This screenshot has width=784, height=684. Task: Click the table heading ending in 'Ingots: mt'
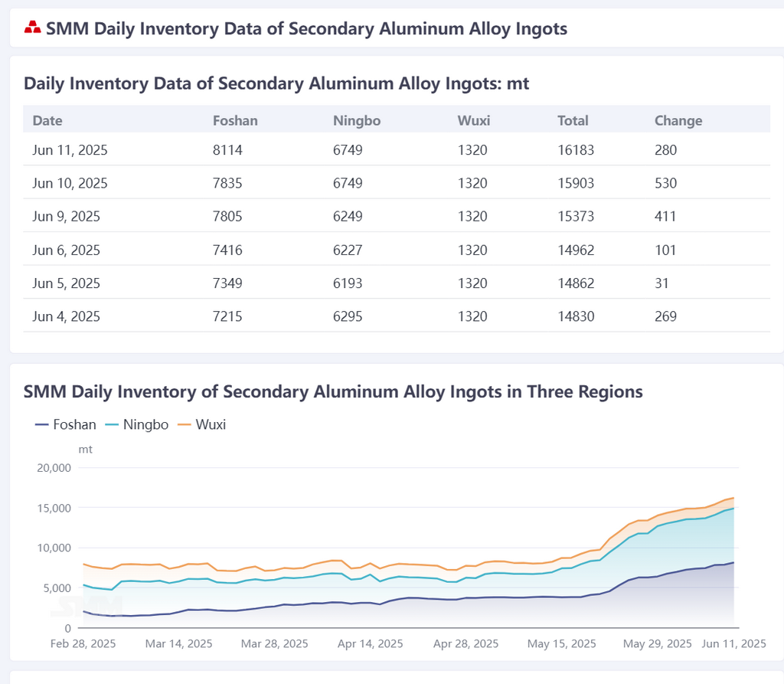tap(276, 83)
